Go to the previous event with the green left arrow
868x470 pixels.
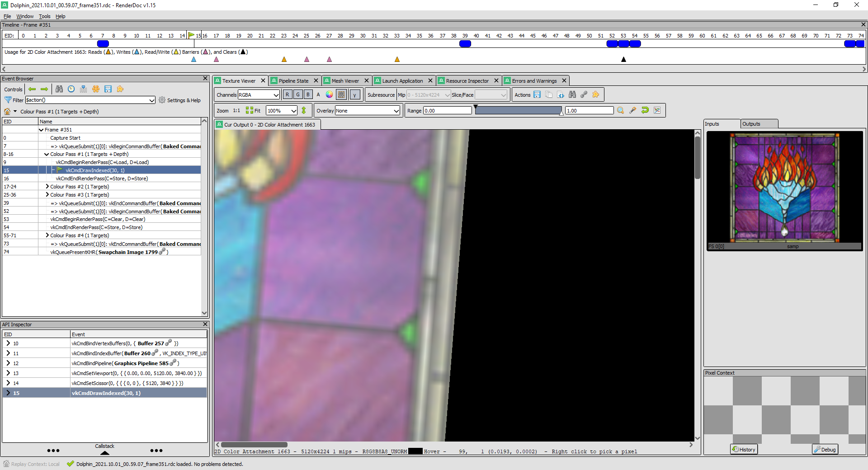pos(32,89)
